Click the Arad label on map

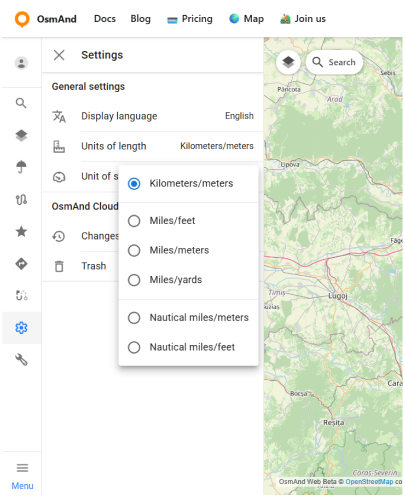click(335, 99)
